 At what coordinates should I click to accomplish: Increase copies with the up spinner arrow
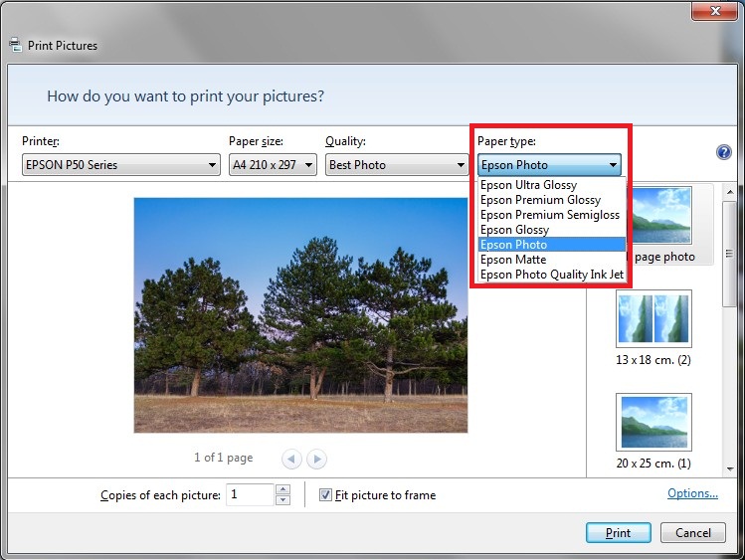[x=282, y=489]
